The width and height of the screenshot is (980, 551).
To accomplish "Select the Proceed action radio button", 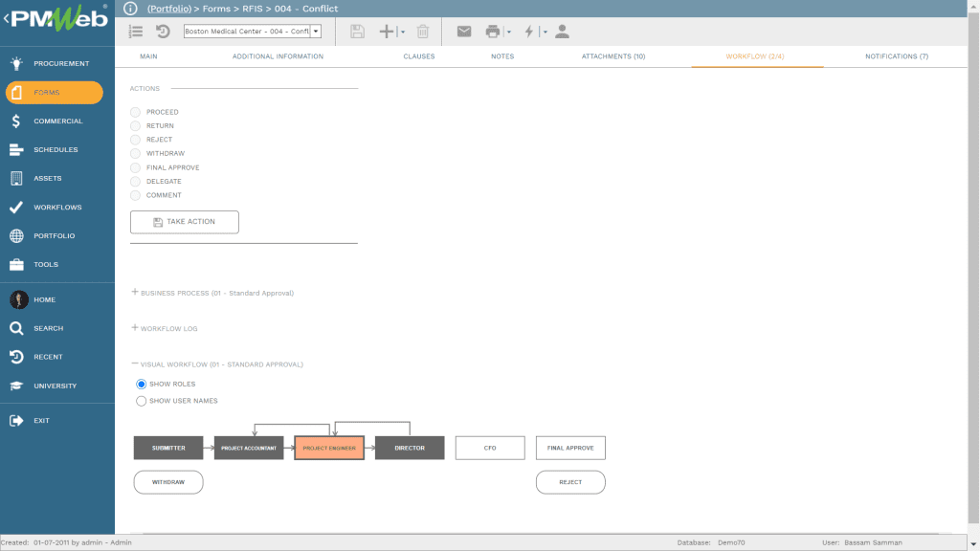I will [x=135, y=112].
